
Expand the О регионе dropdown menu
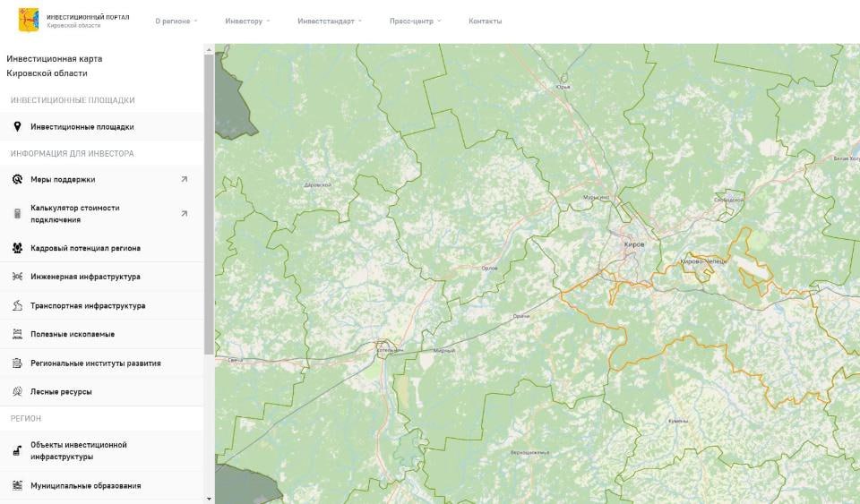176,21
